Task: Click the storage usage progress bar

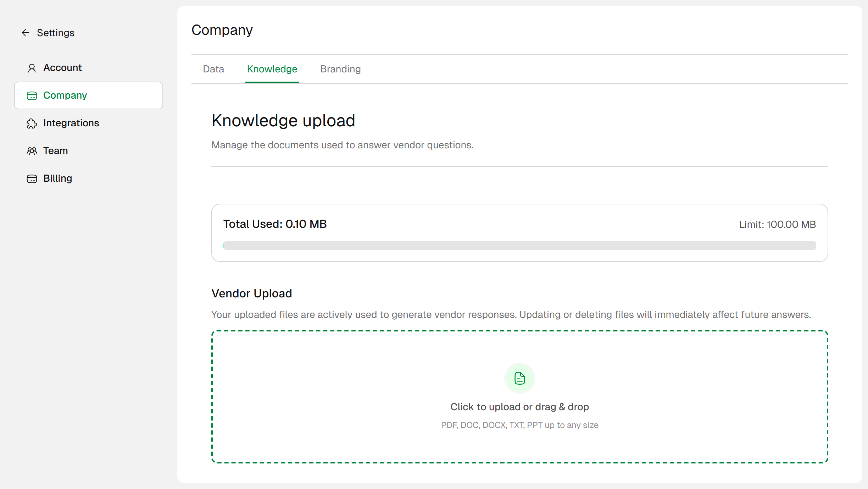Action: pyautogui.click(x=519, y=246)
